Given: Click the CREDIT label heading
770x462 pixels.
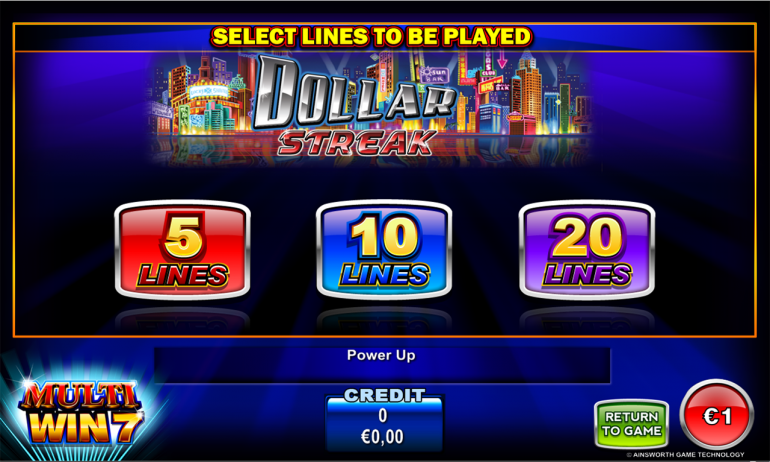Looking at the screenshot, I should point(384,395).
